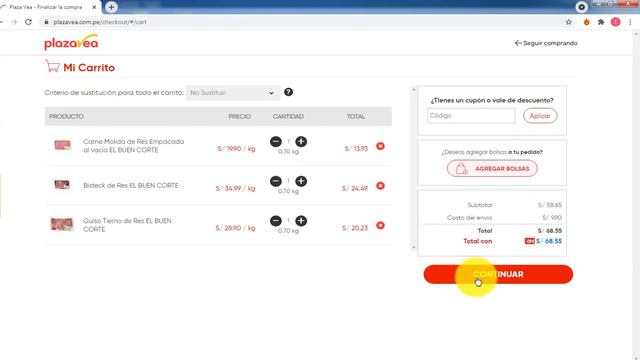Remove Guiso Tierno de Res from cart

(x=380, y=225)
